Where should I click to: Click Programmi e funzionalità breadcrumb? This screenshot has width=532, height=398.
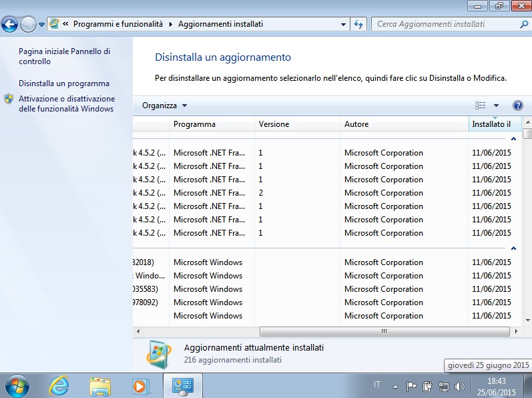pyautogui.click(x=118, y=24)
